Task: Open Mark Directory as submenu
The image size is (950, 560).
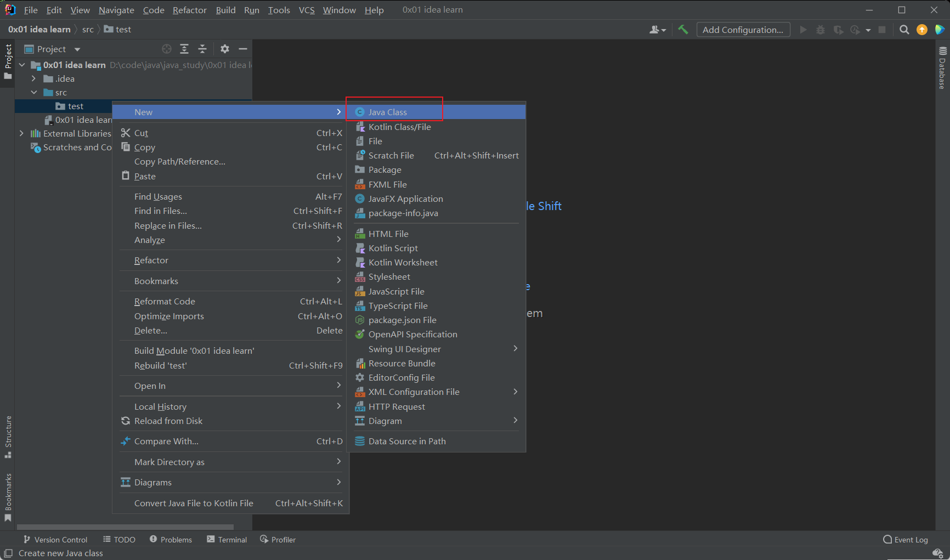Action: 230,462
